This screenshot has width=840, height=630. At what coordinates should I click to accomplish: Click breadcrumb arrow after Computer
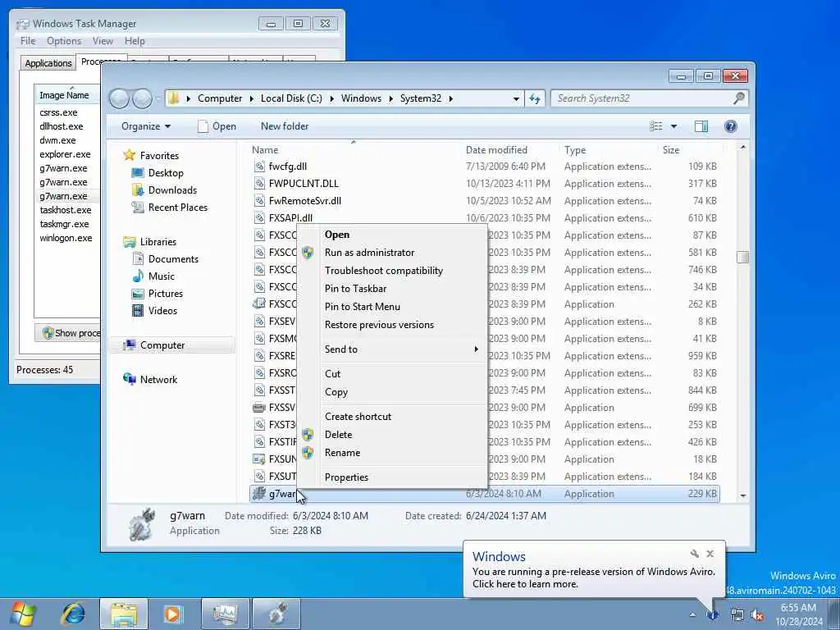[x=251, y=98]
